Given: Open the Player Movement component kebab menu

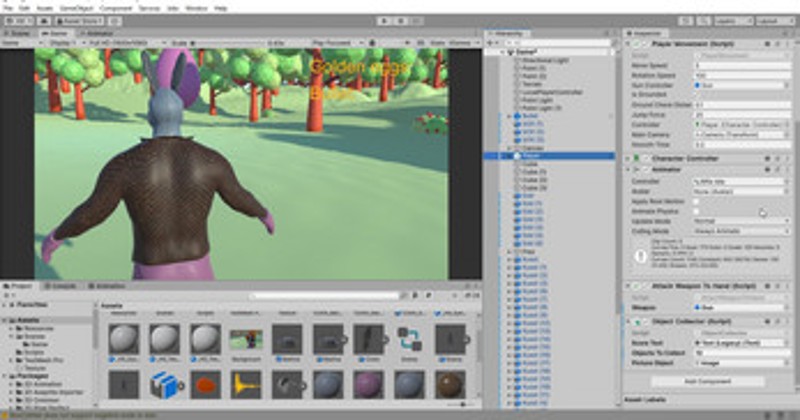Looking at the screenshot, I should (788, 44).
